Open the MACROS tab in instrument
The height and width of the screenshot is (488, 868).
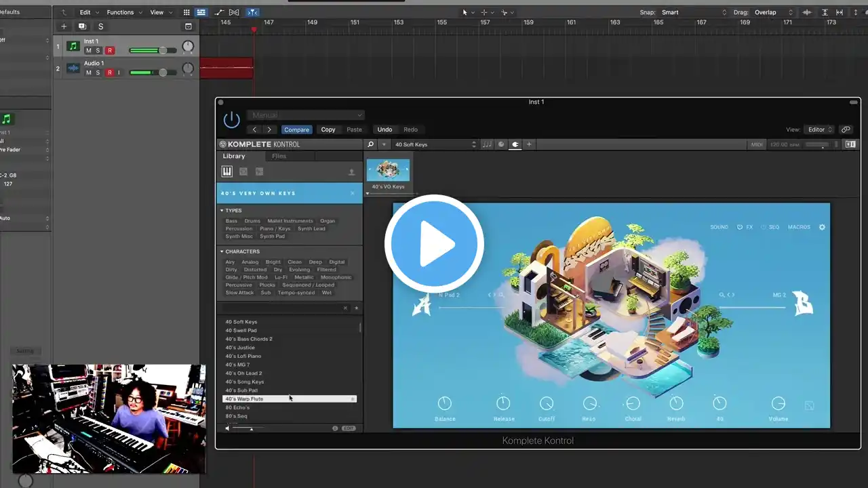(799, 227)
